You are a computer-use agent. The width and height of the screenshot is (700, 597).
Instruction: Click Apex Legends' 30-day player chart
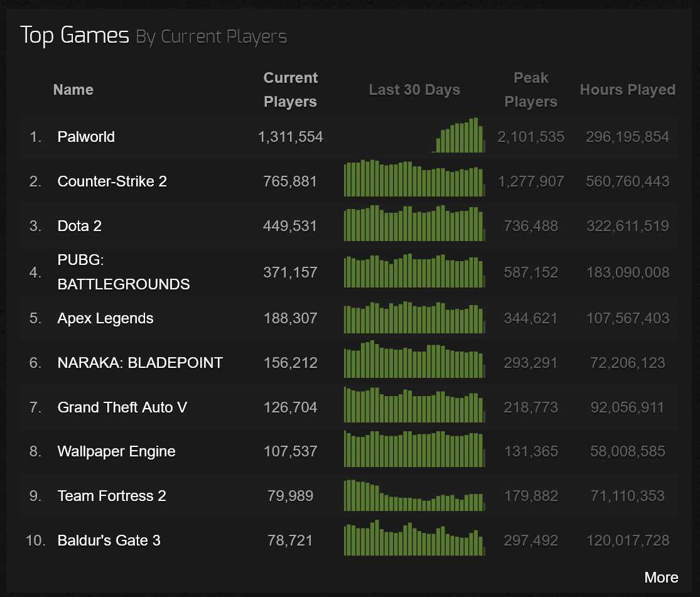[x=414, y=318]
